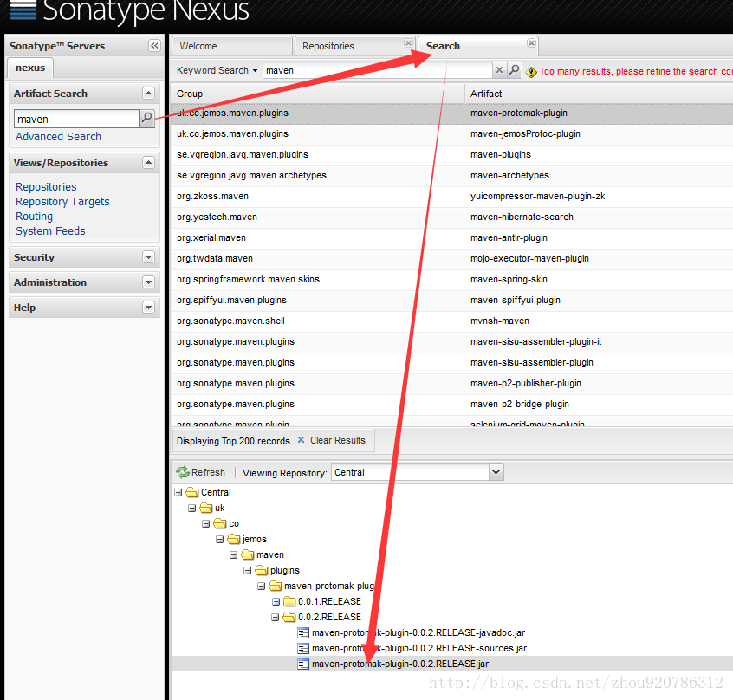733x700 pixels.
Task: Collapse the Views/Repositories panel
Action: [x=148, y=162]
